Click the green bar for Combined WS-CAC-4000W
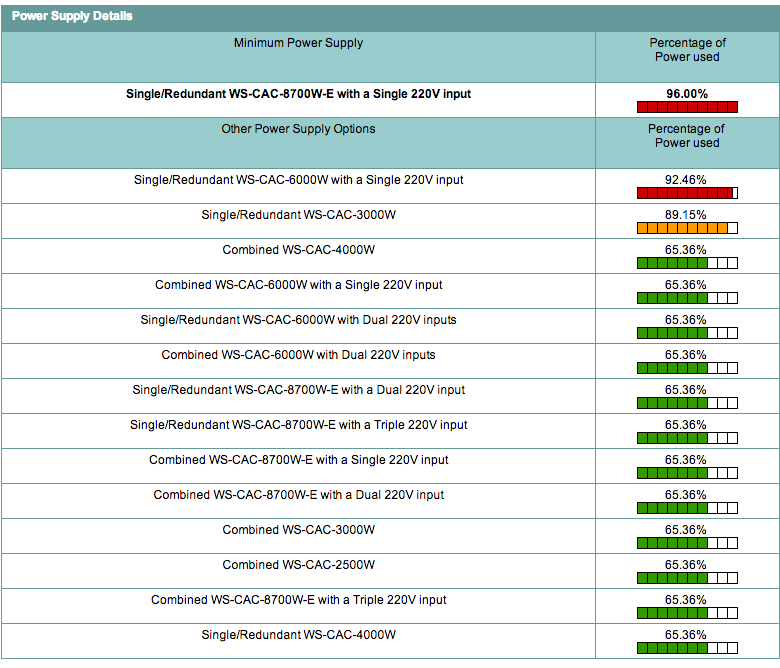The width and height of the screenshot is (780, 668). click(686, 263)
